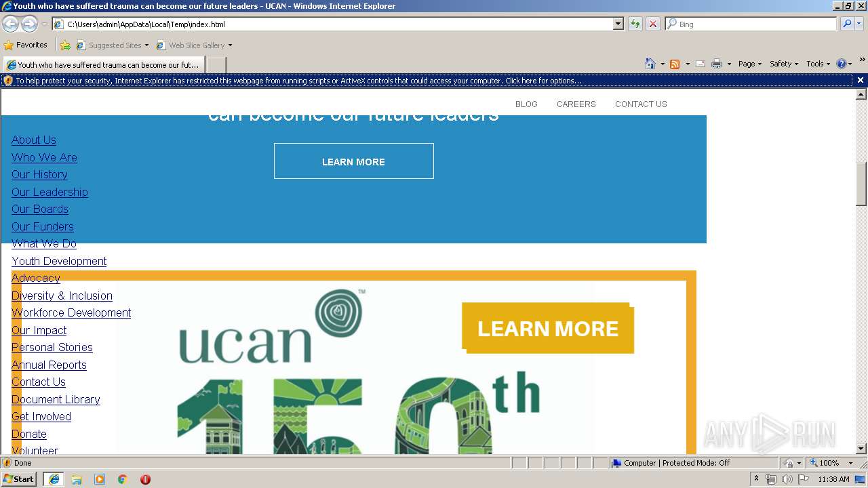Click the yellow LEARN MORE button

(548, 328)
